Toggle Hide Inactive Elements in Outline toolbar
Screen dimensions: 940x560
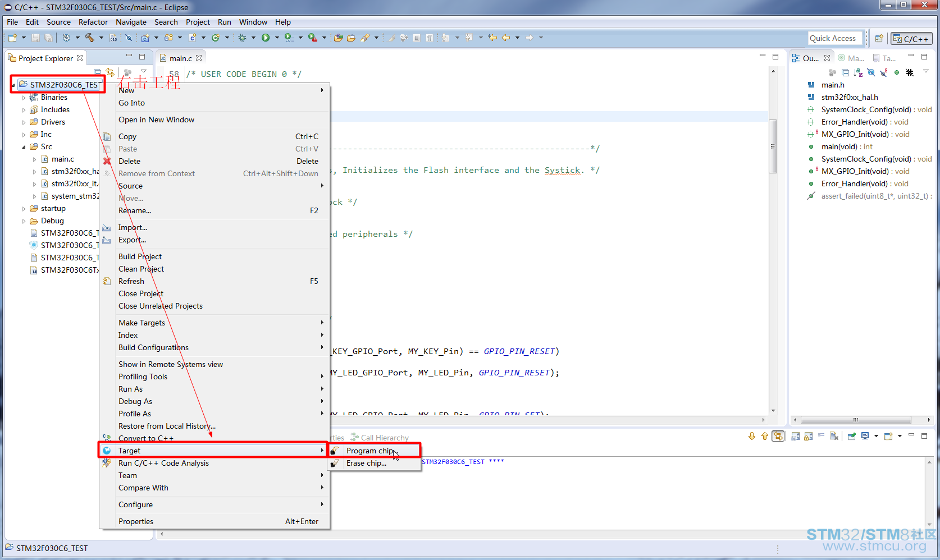(910, 72)
